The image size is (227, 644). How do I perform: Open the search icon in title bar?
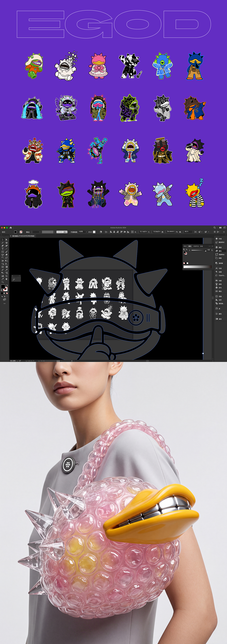215,228
